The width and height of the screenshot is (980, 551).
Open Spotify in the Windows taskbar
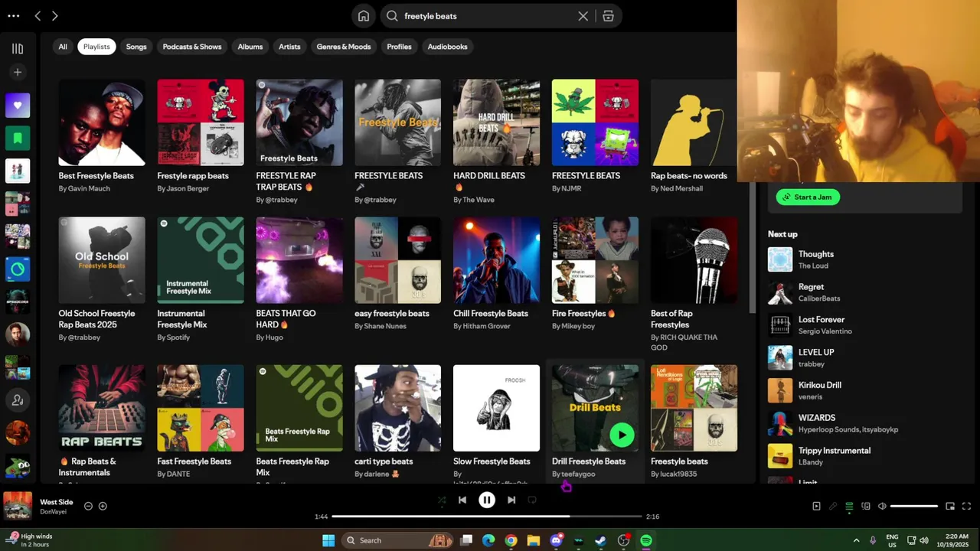[646, 540]
